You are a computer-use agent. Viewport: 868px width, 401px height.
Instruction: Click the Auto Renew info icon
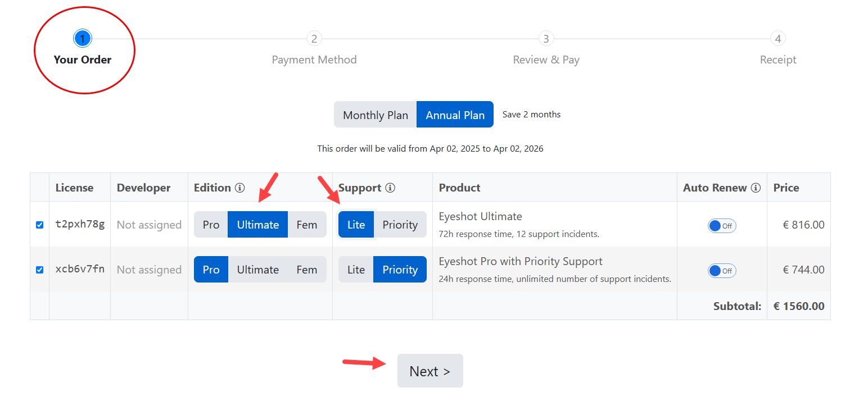756,188
